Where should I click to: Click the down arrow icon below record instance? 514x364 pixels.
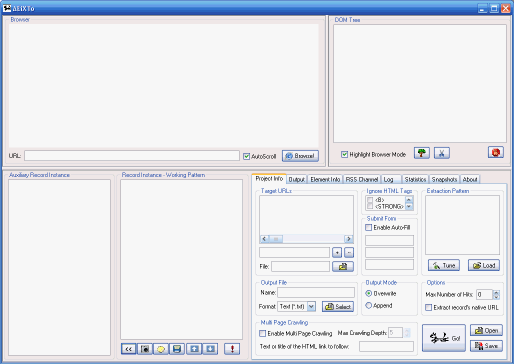(x=210, y=349)
